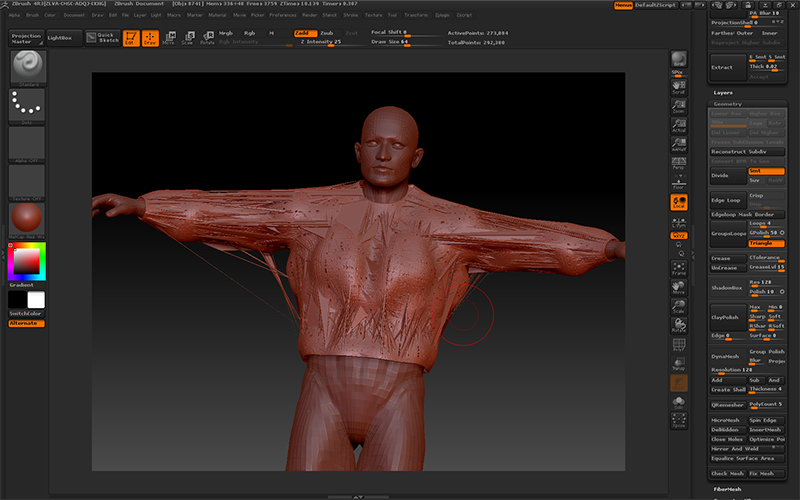Open the Alpha Off slot
Viewport: 800px width, 500px height.
coord(28,144)
